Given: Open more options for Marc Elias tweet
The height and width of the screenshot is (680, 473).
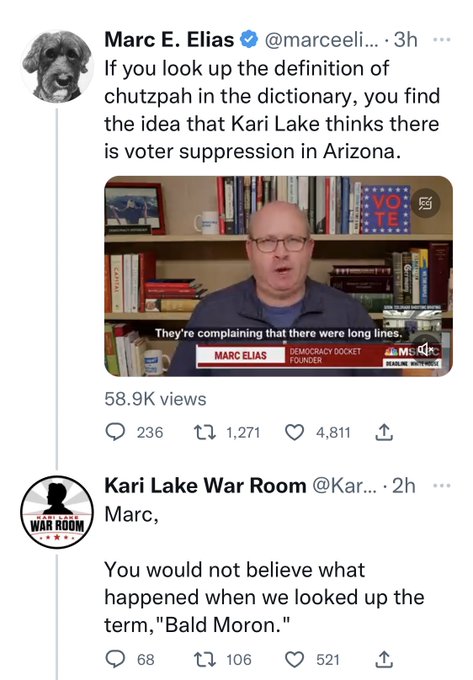Looking at the screenshot, I should click(442, 39).
